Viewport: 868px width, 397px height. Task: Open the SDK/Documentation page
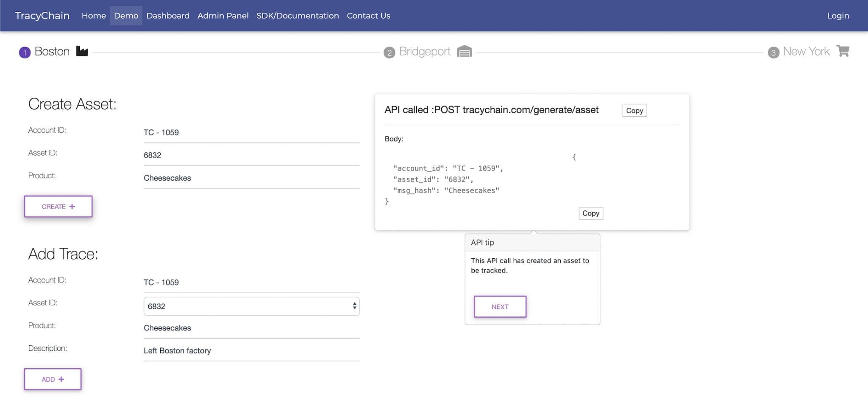click(x=298, y=15)
